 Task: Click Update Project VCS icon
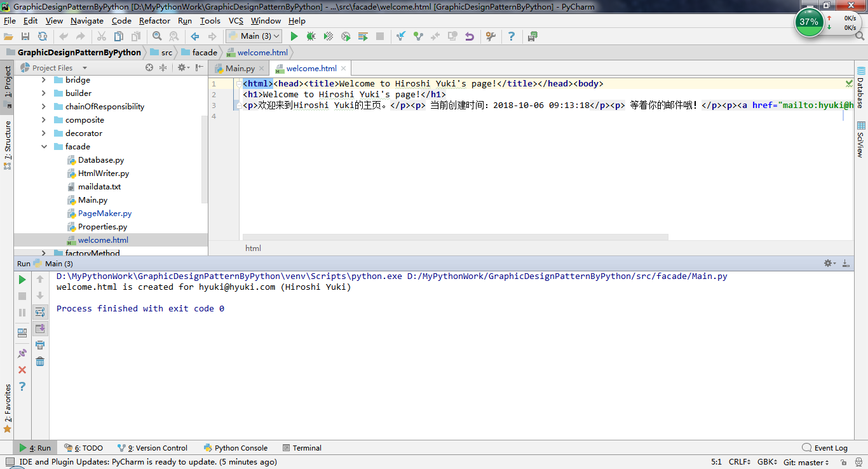click(401, 36)
